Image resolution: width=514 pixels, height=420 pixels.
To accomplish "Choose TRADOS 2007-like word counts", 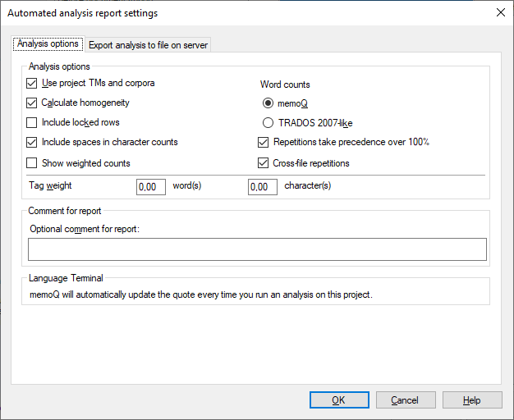I will coord(268,123).
